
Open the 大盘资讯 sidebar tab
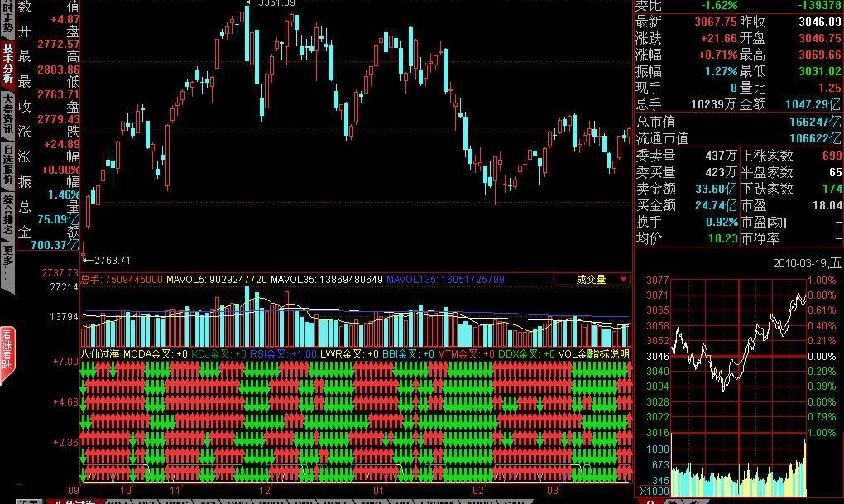tap(7, 113)
